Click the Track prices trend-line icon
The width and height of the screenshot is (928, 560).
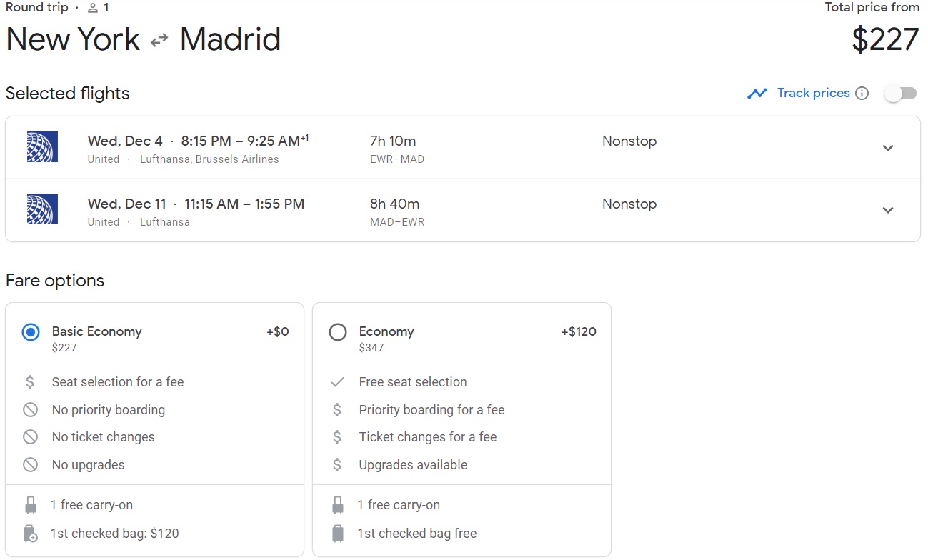click(757, 94)
